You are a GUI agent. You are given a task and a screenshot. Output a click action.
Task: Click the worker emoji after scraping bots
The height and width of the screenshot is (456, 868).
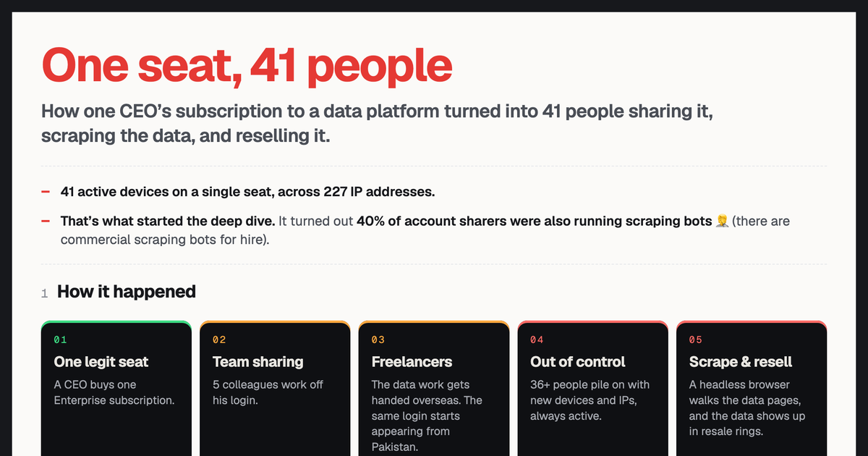(722, 221)
